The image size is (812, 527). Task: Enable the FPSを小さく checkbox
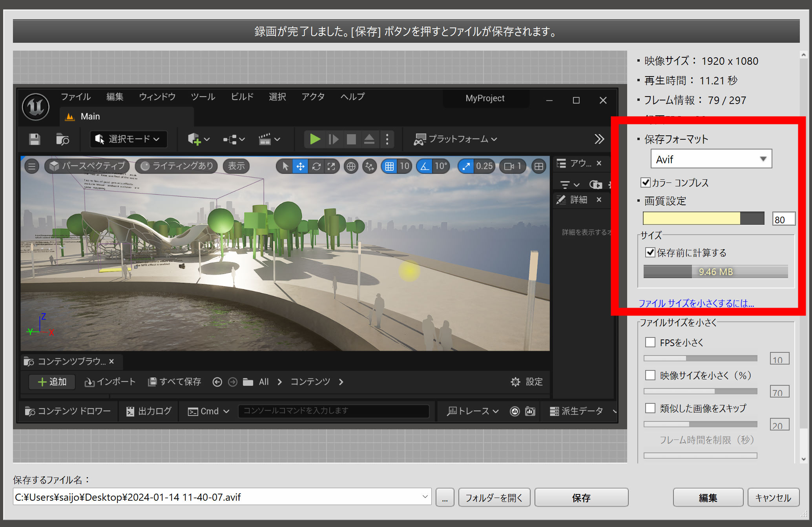[650, 342]
